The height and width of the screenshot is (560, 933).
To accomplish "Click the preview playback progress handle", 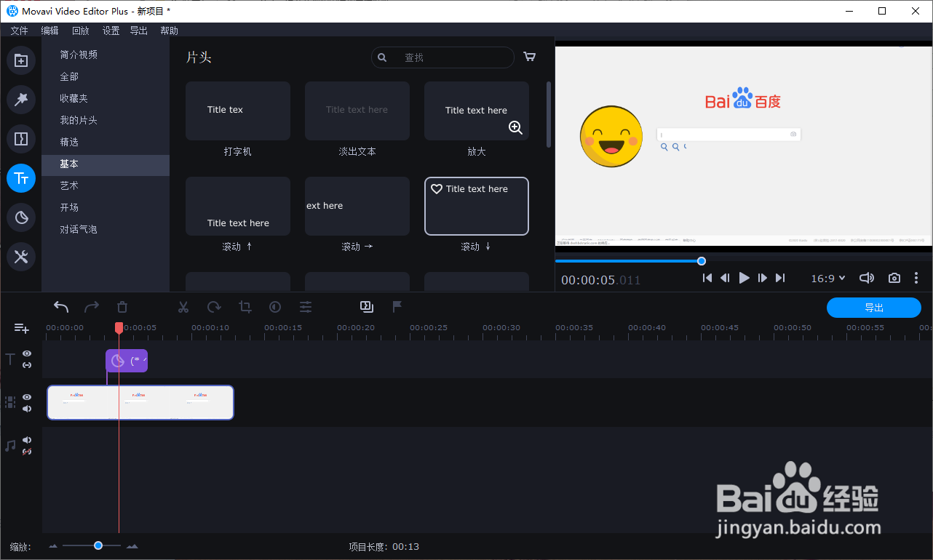I will pos(702,261).
